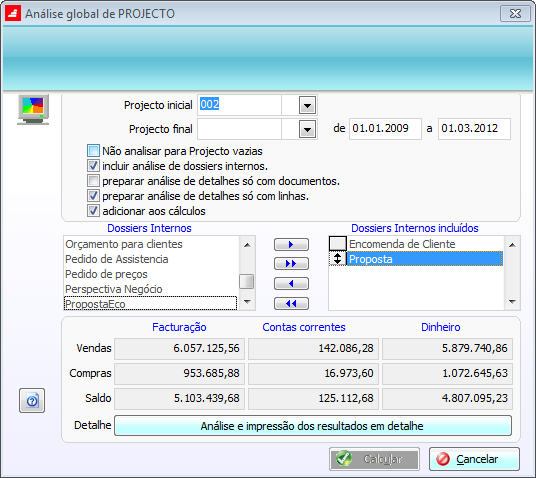Enable Não analisar para Projecto vazias
Viewport: 536px width, 478px height.
(93, 151)
